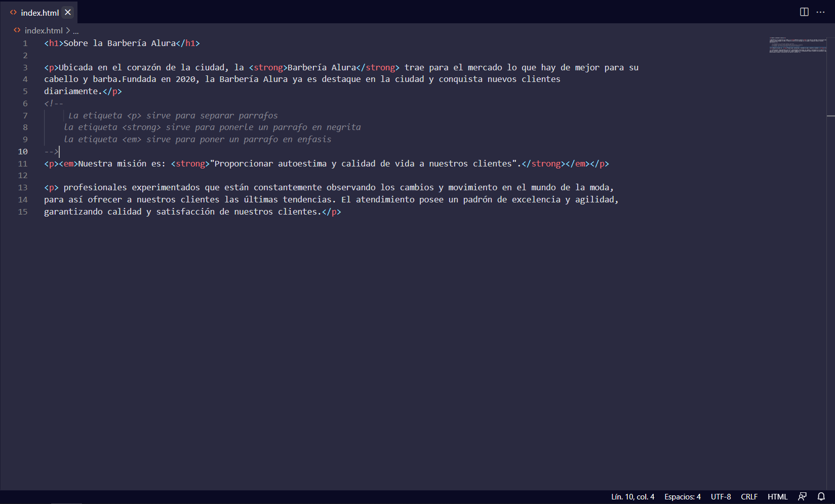Screen dimensions: 835x504
Task: Click comment 'parrafo en enfasis' on line 9
Action: [x=287, y=140]
